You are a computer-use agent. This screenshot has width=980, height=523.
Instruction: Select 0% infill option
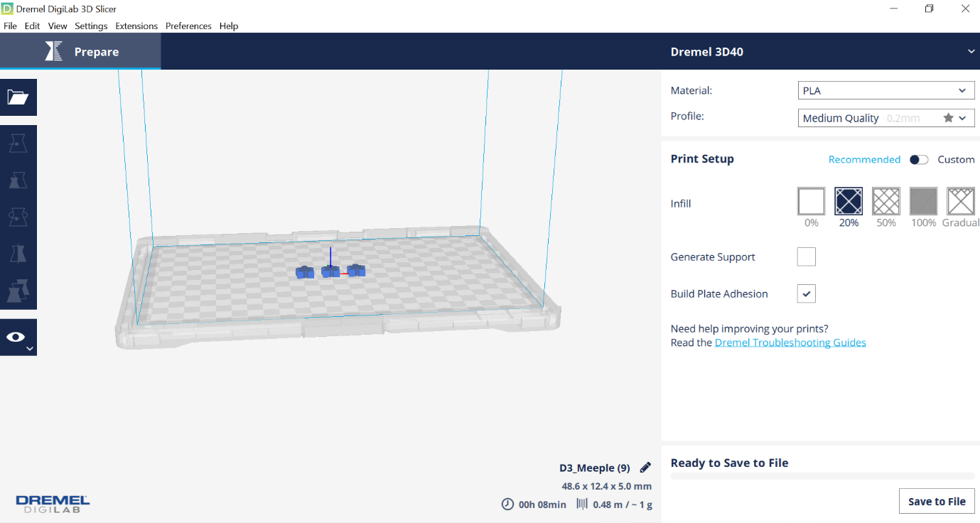811,201
